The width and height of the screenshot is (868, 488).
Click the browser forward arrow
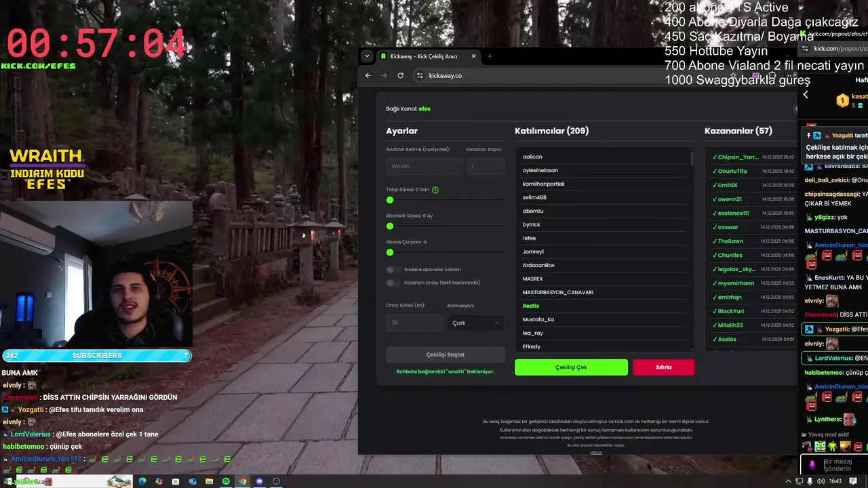click(384, 75)
